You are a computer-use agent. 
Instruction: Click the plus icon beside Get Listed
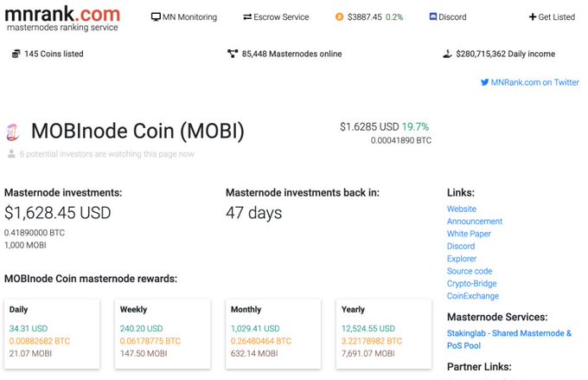tap(533, 17)
